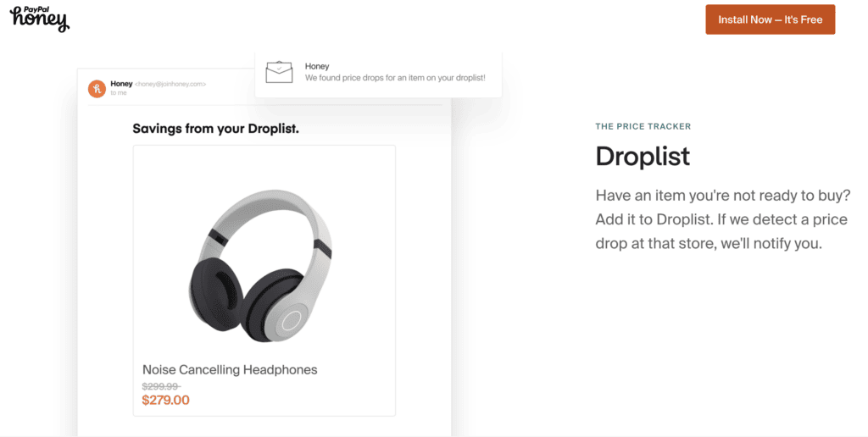Click the envelope notification icon
Image resolution: width=868 pixels, height=437 pixels.
279,73
